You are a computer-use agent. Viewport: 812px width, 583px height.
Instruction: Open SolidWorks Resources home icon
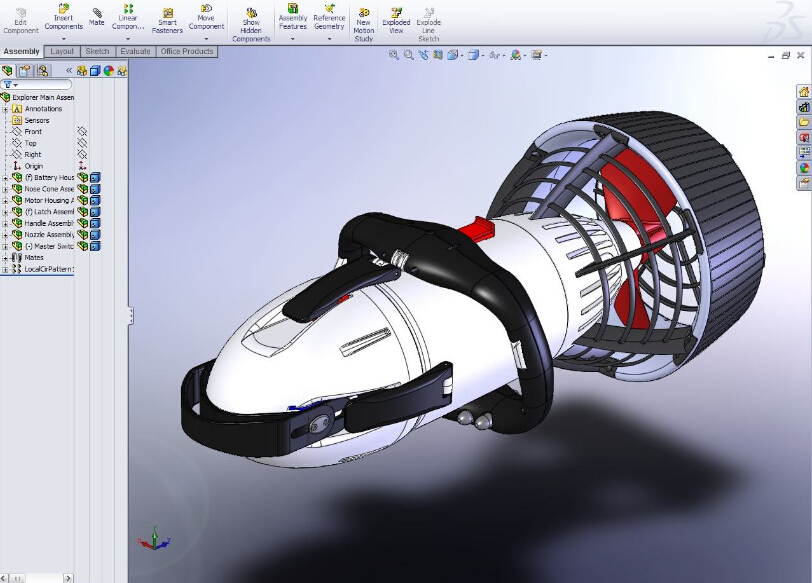click(x=803, y=92)
